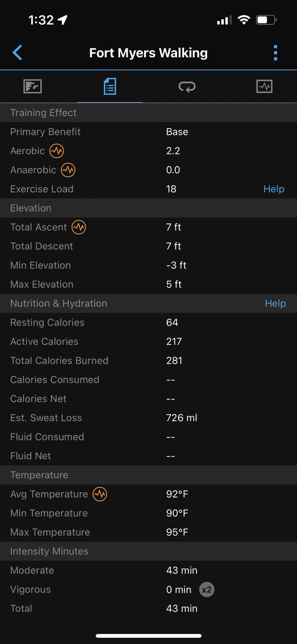Open the laps tab icon

pyautogui.click(x=187, y=87)
